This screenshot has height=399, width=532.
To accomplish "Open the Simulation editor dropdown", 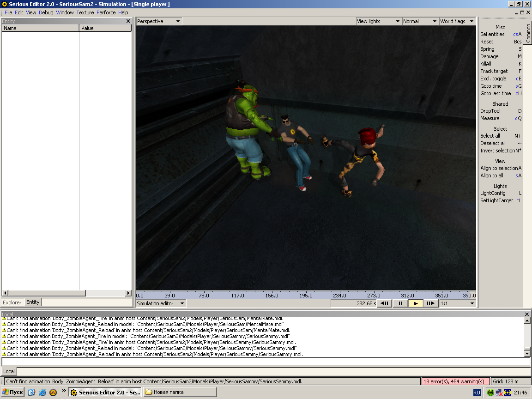I will pos(161,303).
